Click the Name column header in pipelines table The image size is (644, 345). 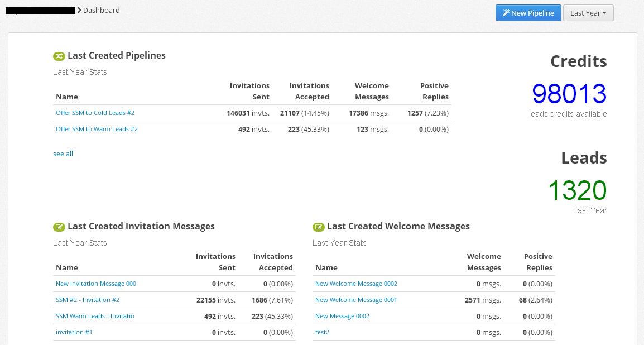67,97
